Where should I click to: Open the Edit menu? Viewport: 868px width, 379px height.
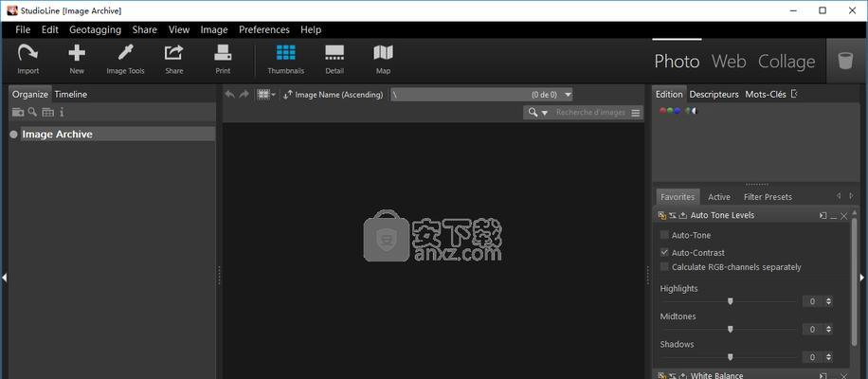pyautogui.click(x=50, y=30)
